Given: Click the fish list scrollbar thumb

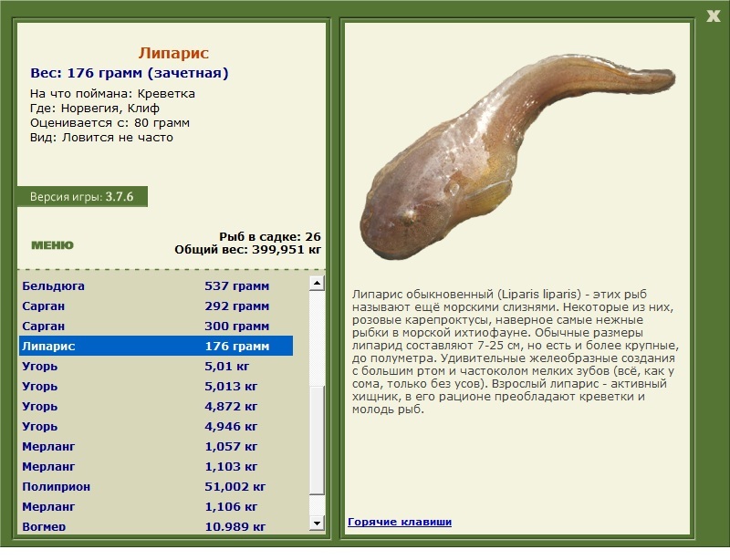Looking at the screenshot, I should pyautogui.click(x=317, y=440).
